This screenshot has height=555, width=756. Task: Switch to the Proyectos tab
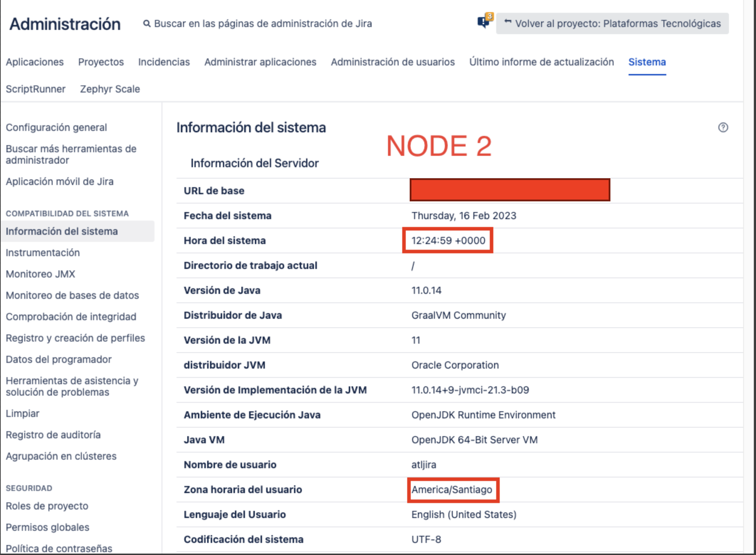tap(101, 62)
